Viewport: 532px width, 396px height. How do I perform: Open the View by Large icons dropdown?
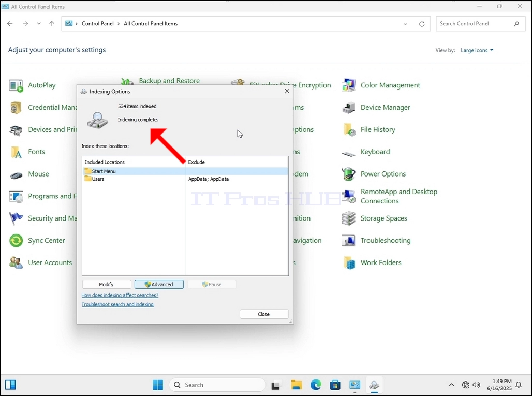[477, 50]
